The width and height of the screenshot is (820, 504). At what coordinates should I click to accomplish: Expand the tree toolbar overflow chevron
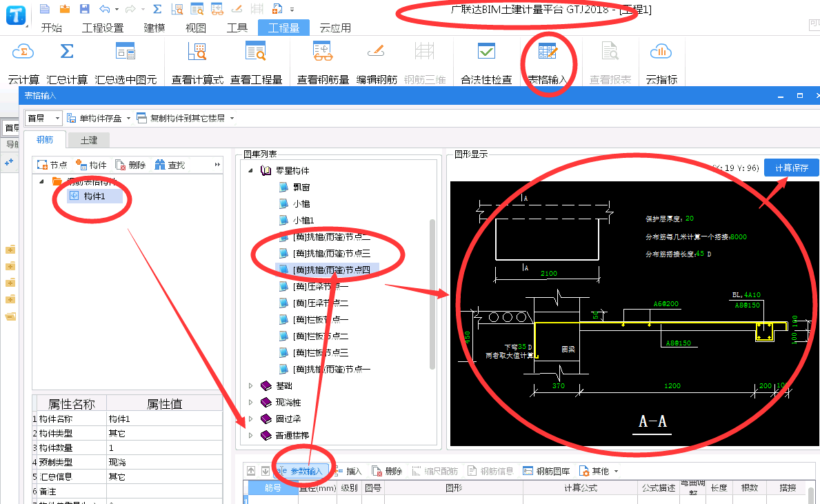(x=217, y=165)
